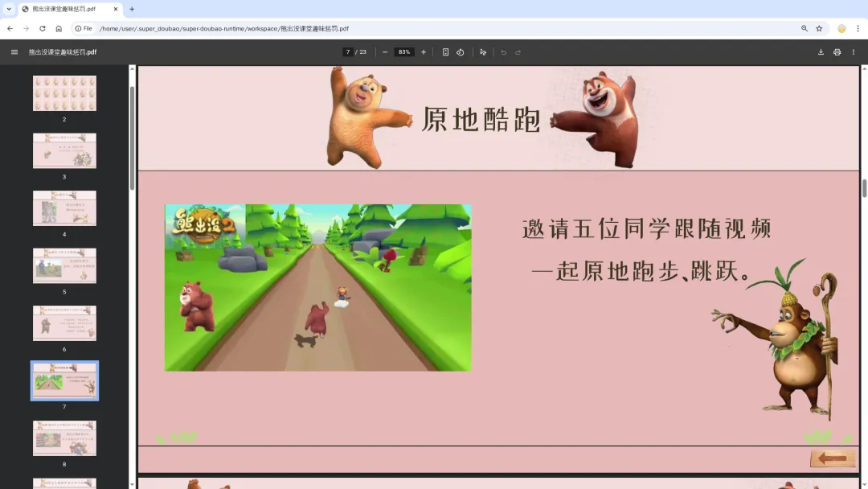The height and width of the screenshot is (489, 868).
Task: Click the text 邀请五位同学跟随视频
Action: point(646,228)
